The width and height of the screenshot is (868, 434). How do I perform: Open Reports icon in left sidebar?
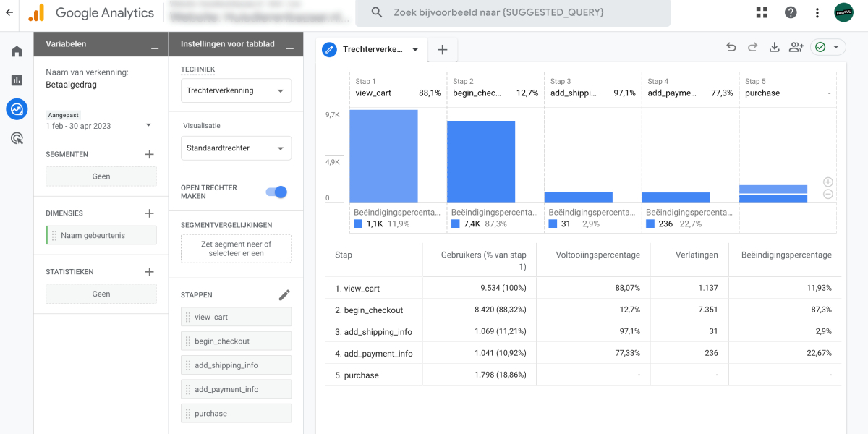(x=17, y=80)
